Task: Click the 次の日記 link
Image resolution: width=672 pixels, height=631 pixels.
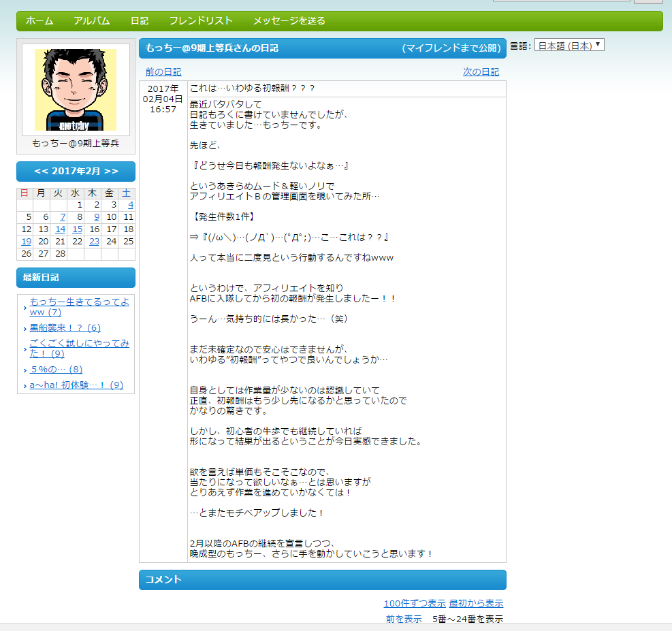Action: click(x=481, y=72)
